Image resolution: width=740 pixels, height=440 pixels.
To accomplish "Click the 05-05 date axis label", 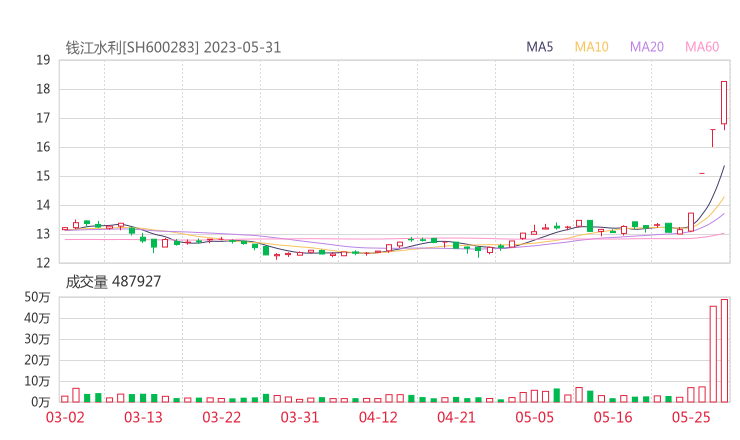I will coord(534,417).
